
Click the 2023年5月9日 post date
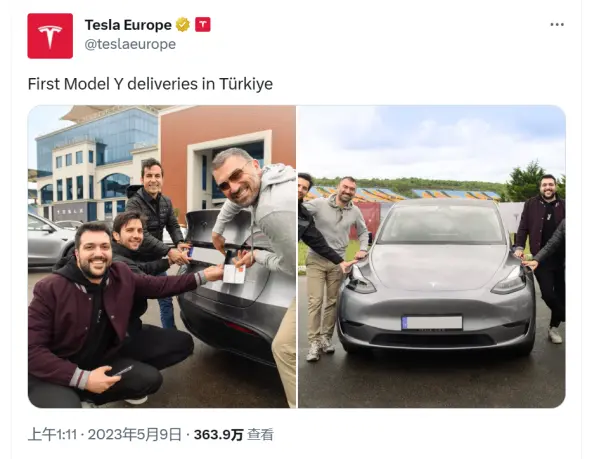click(x=134, y=435)
